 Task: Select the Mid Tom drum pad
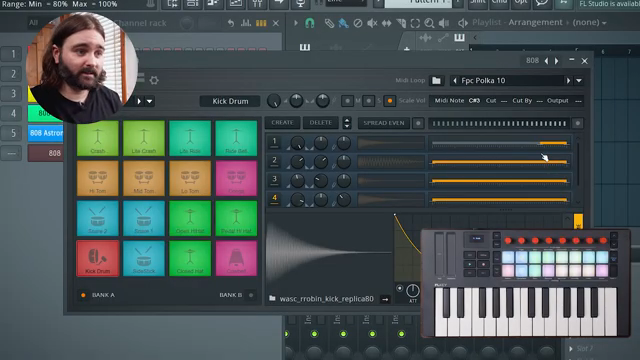[144, 178]
